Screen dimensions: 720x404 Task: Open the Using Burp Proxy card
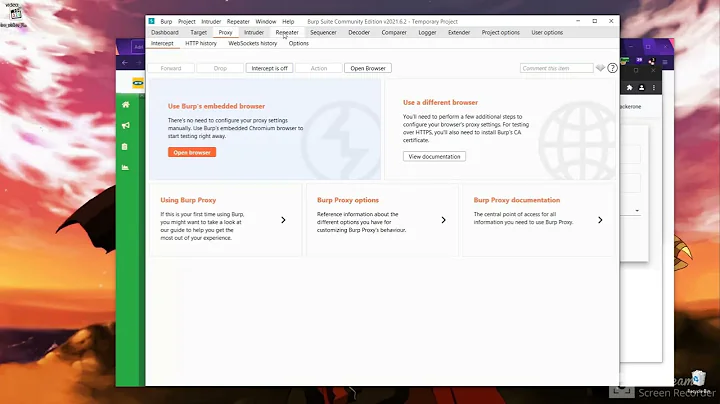pyautogui.click(x=225, y=220)
